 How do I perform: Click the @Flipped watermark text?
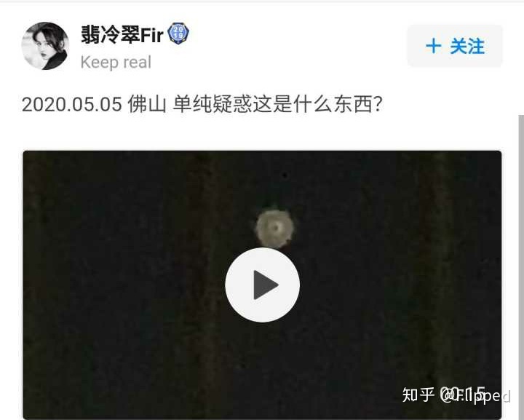(475, 395)
